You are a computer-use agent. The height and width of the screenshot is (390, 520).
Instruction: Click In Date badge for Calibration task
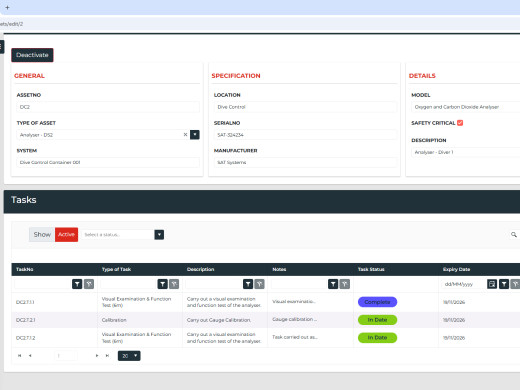point(377,320)
